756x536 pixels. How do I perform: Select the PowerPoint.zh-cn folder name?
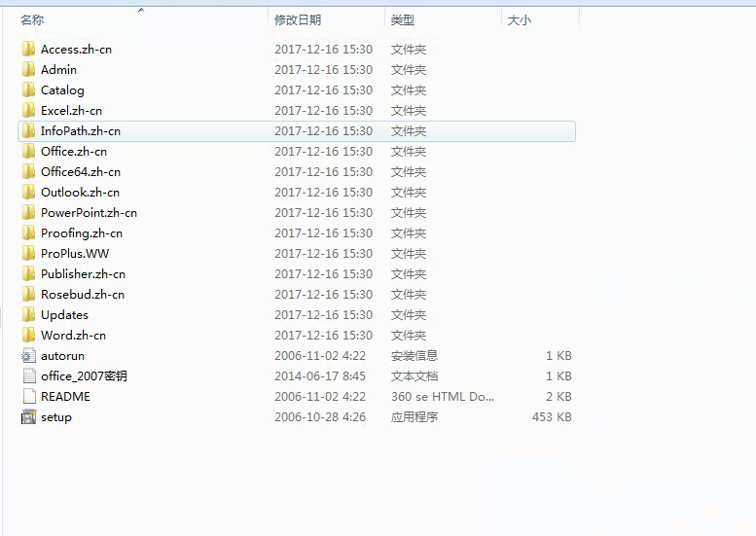coord(89,213)
